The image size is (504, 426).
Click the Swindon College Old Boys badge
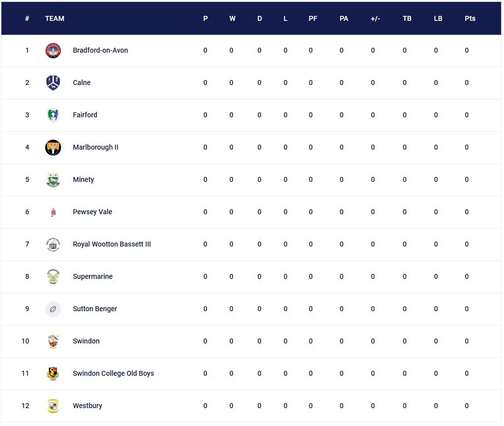53,373
